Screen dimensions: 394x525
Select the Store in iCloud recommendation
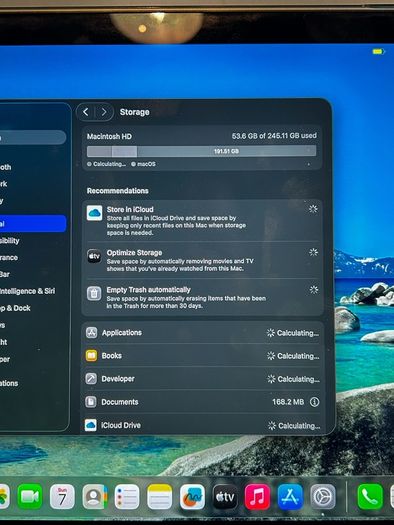[x=203, y=221]
